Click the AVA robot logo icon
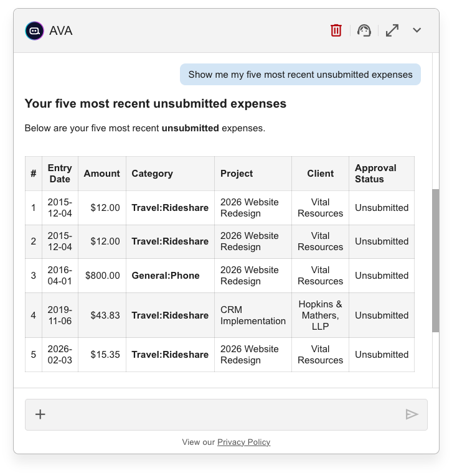Viewport: 452px width, 476px height. point(34,30)
